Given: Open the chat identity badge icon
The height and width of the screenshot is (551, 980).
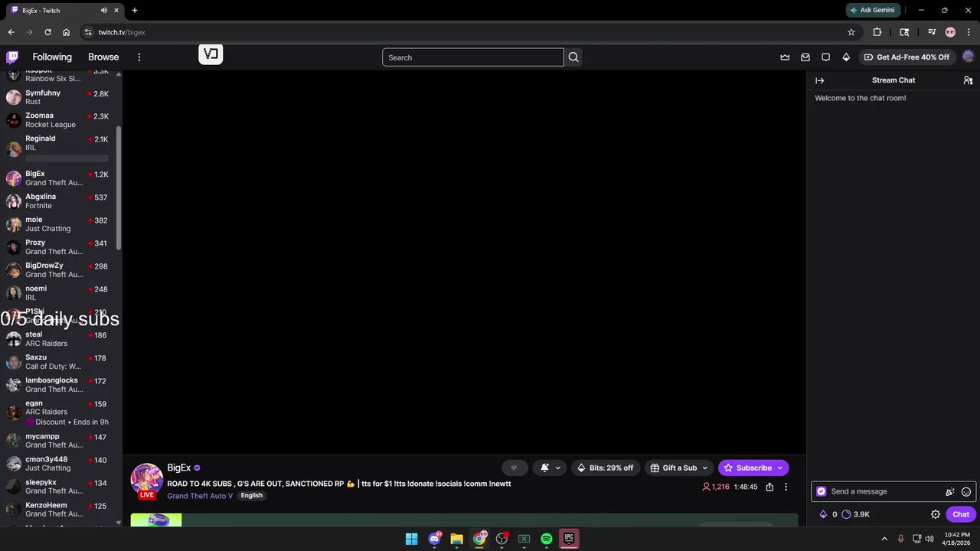Looking at the screenshot, I should coord(822,492).
